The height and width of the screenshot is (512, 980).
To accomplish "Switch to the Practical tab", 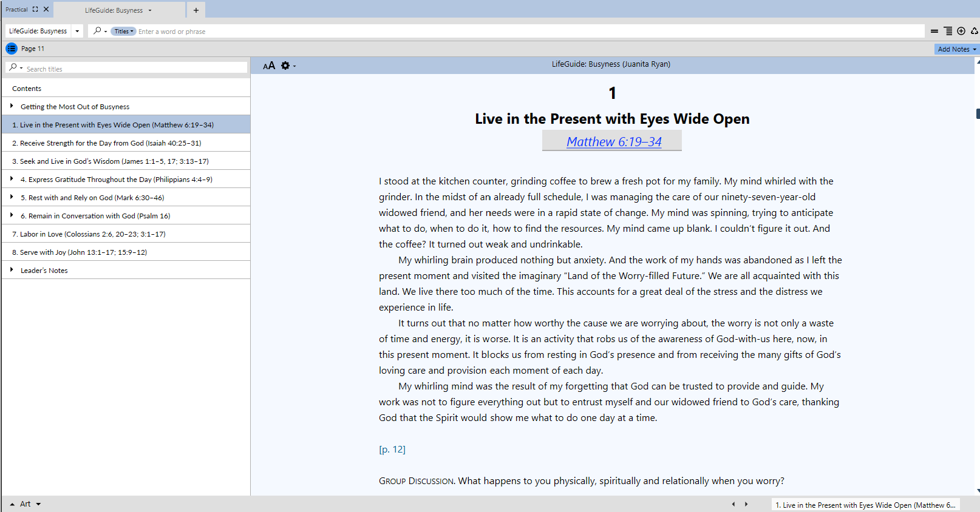I will (x=16, y=9).
